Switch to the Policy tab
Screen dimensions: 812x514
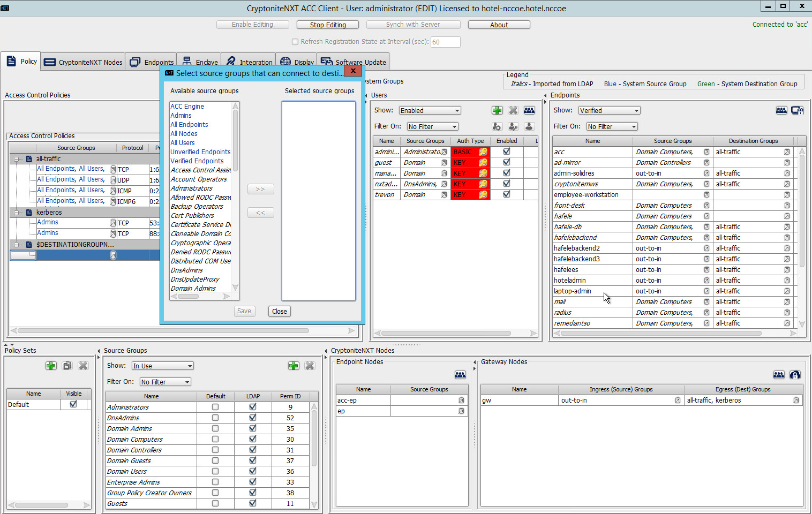point(21,61)
